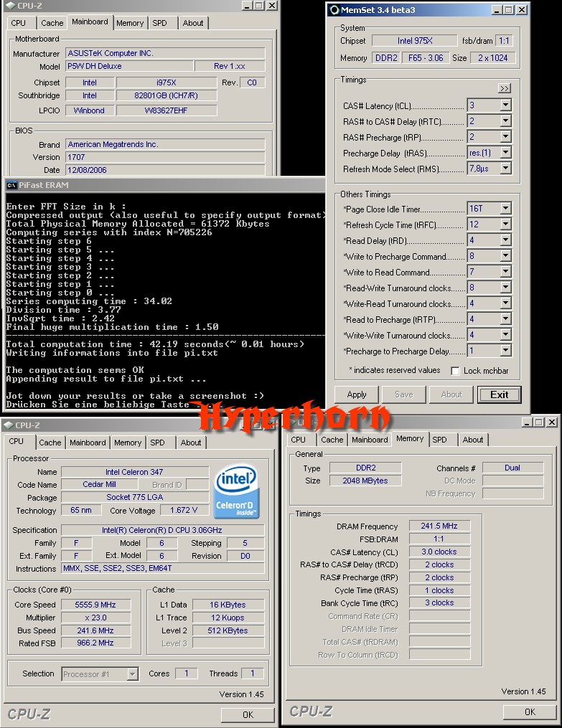Open Memory tab in top CPU-Z window
Viewport: 562px width, 728px height.
click(x=130, y=23)
